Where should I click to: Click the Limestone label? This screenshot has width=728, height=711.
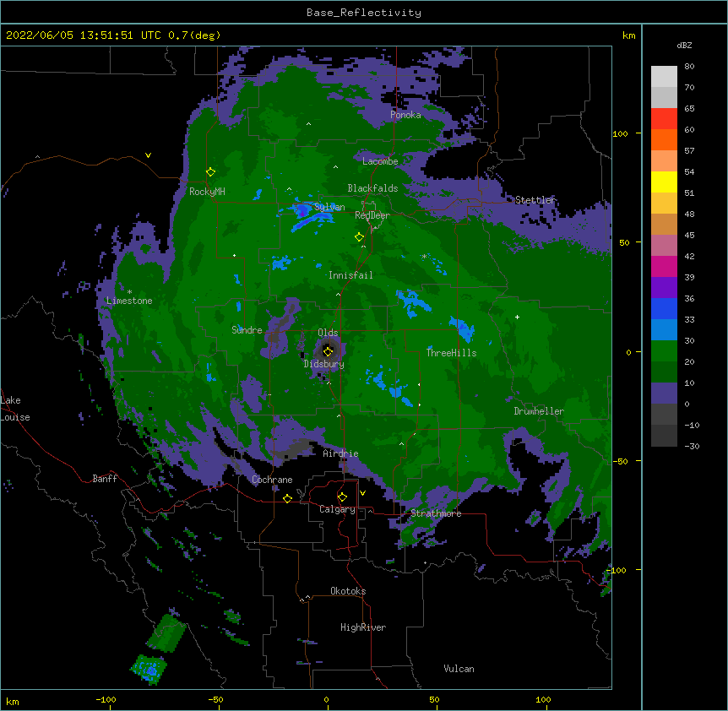click(129, 301)
